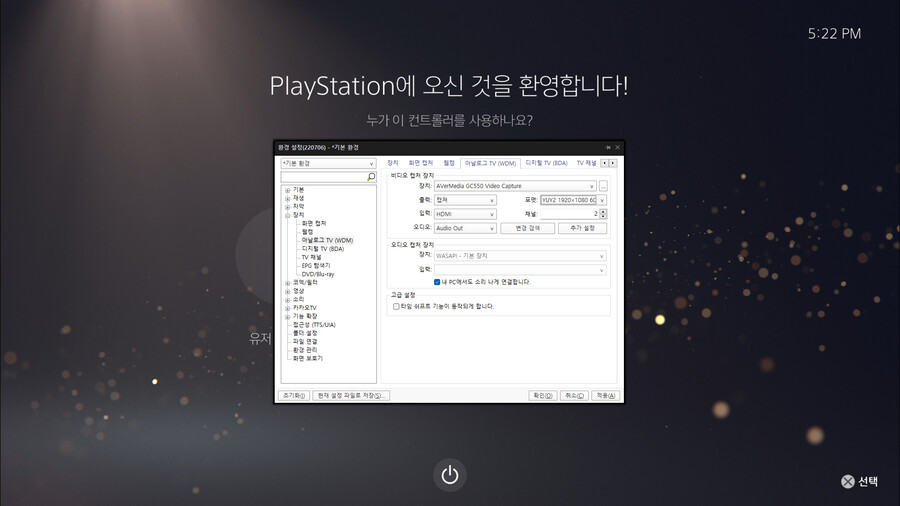Collapse the 장치 tree node

pos(288,215)
